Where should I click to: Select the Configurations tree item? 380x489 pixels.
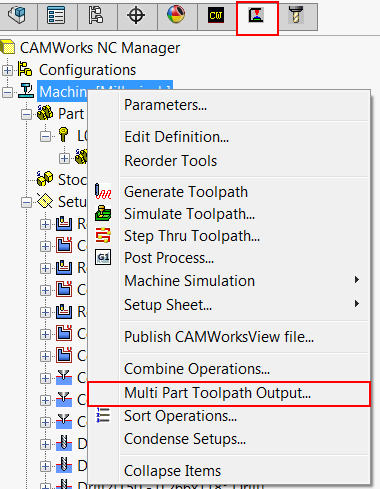tap(87, 70)
